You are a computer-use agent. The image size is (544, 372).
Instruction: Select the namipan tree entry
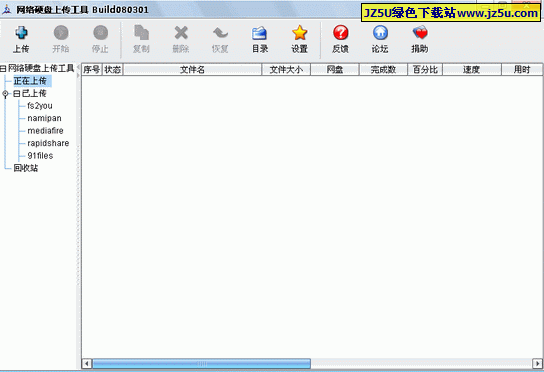44,118
